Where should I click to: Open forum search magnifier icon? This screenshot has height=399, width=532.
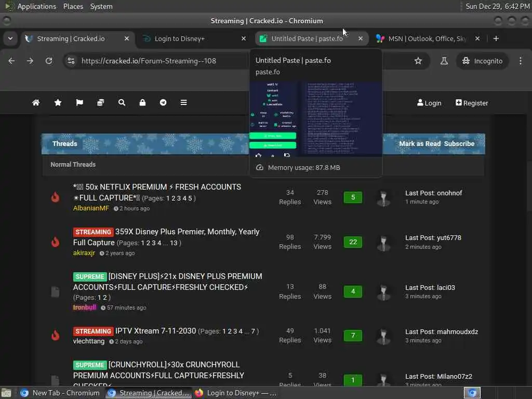tap(122, 103)
